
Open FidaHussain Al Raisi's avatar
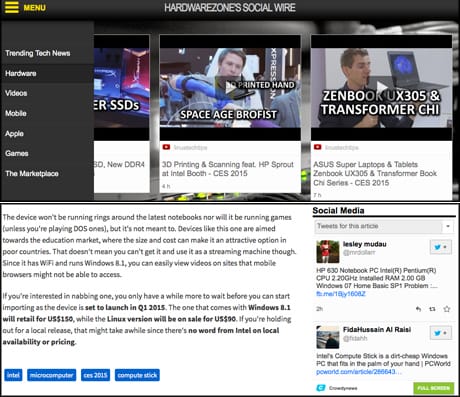coord(328,337)
